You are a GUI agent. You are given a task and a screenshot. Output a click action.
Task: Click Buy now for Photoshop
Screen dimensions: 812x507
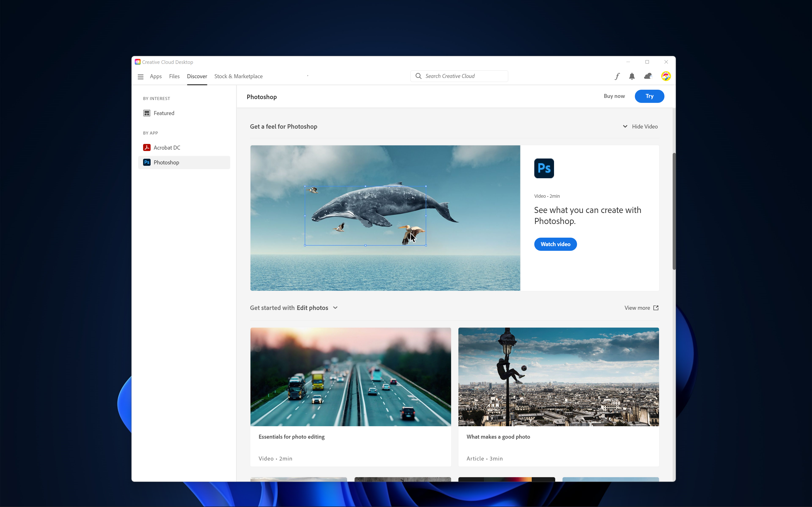click(614, 96)
